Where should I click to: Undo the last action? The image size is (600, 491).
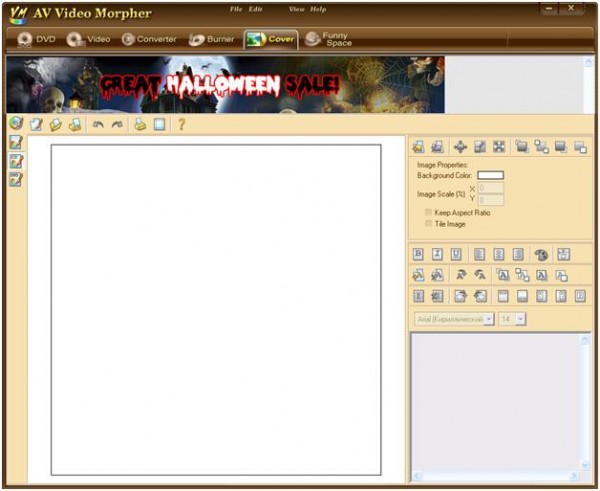point(98,124)
